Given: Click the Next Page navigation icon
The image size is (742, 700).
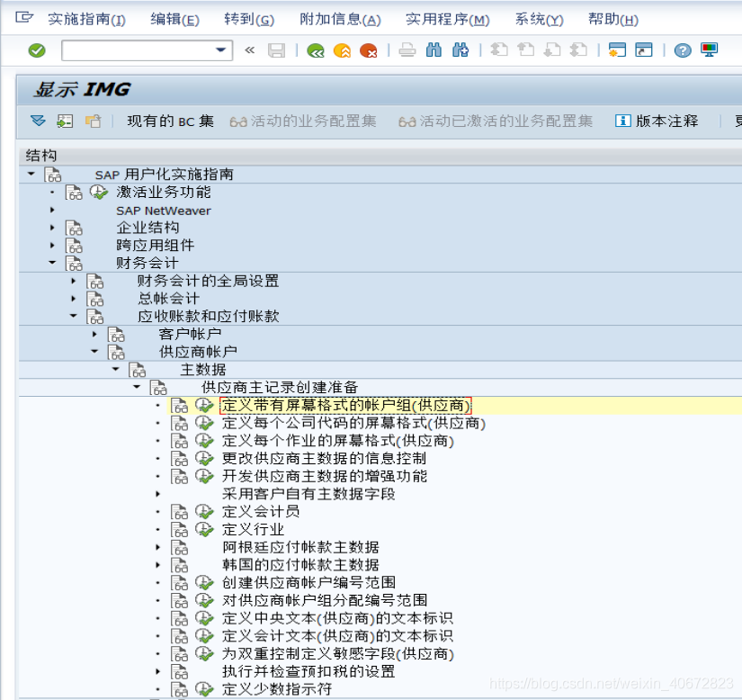Looking at the screenshot, I should (x=551, y=49).
